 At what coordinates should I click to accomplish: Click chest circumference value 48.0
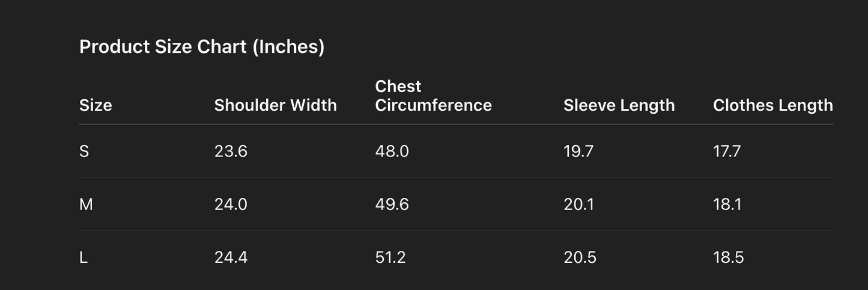(x=392, y=152)
